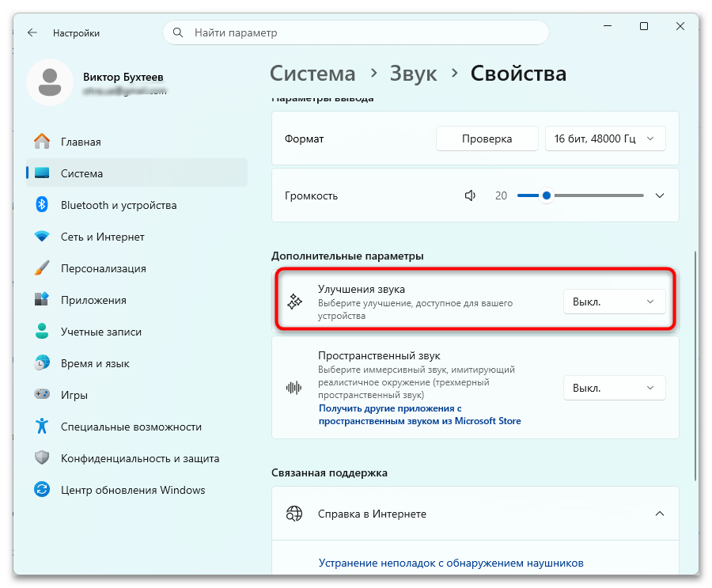Expand the Громкость volume options chevron
This screenshot has width=712, height=588.
[660, 195]
